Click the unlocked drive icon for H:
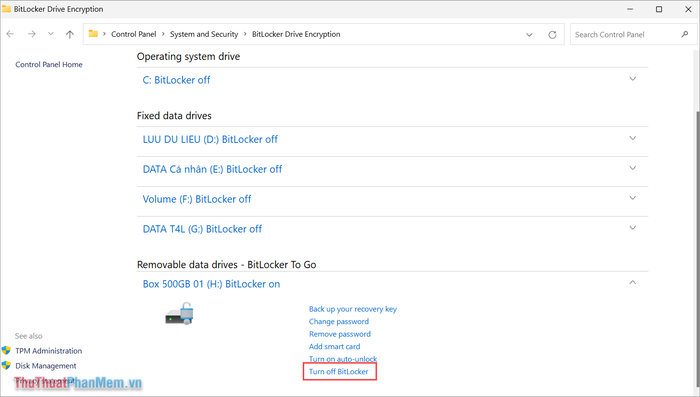Screen dimensions: 700x397 tap(179, 313)
